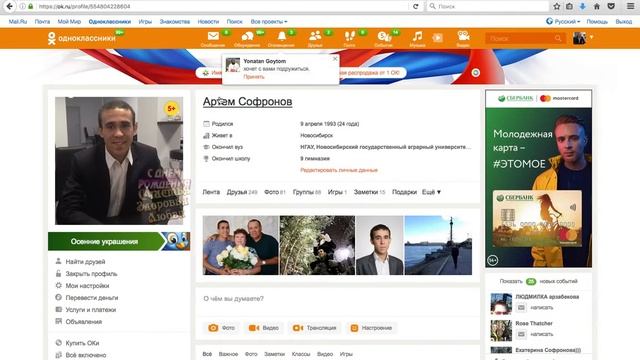This screenshot has height=360, width=640.
Task: Open the Помощь help link
Action: [597, 22]
